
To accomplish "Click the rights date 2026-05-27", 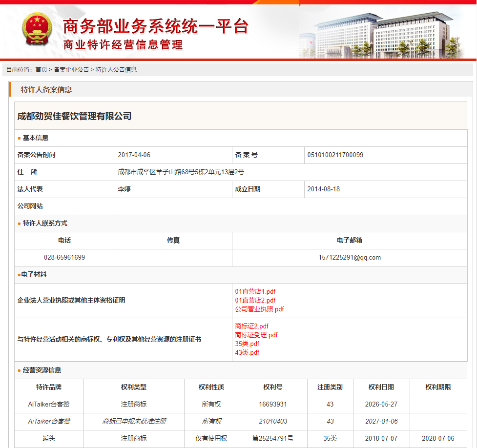I will coord(381,404).
